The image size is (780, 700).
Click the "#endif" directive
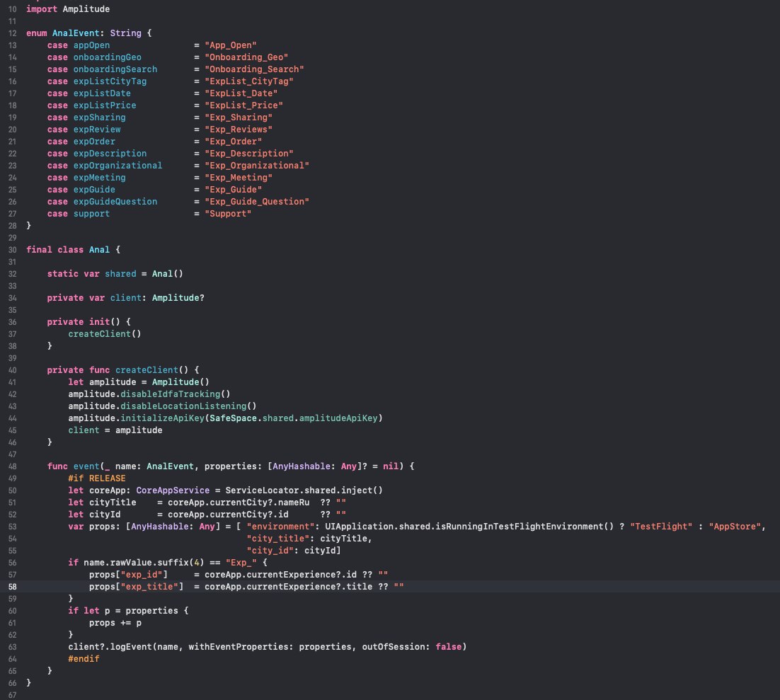[x=84, y=659]
